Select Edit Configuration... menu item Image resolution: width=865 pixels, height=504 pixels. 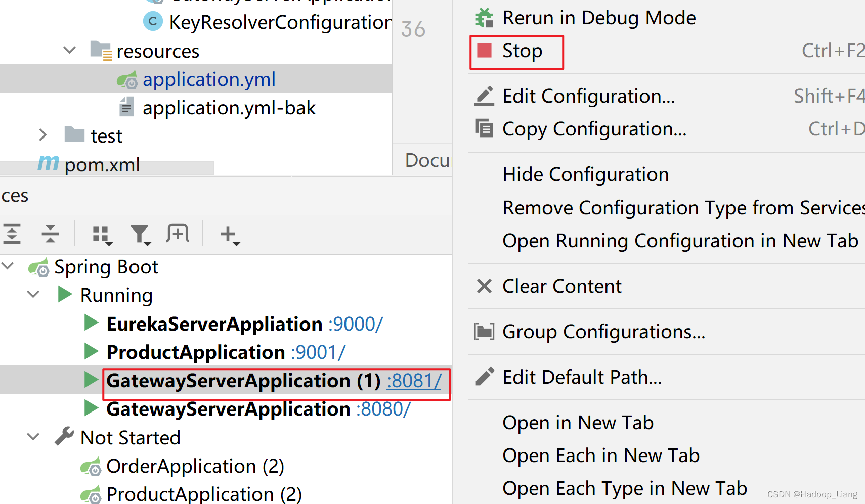coord(588,96)
